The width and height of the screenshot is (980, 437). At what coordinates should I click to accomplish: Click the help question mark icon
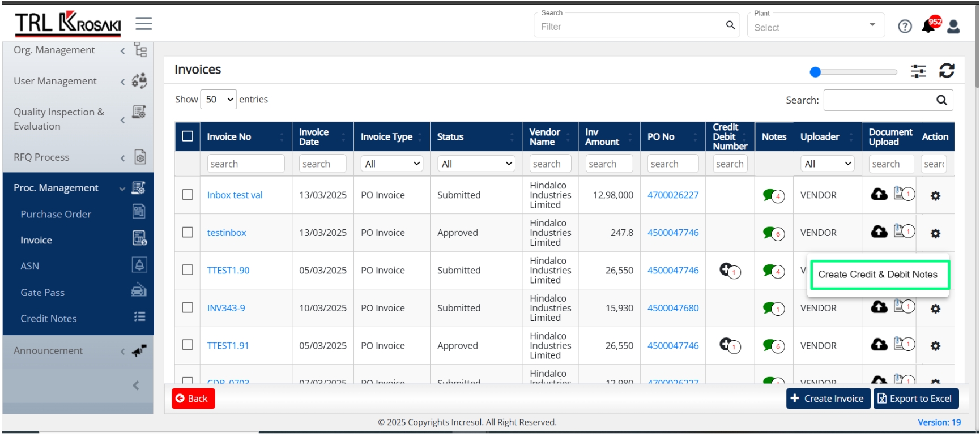[x=905, y=27]
